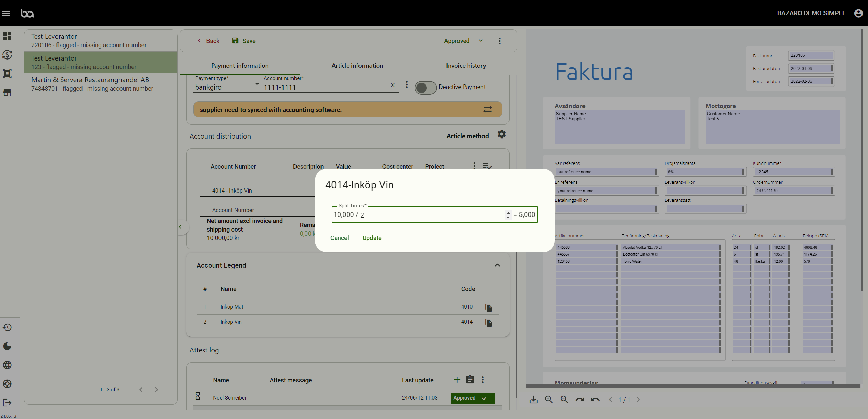Add a new attest log entry
Screen dimensions: 868x419
tap(457, 380)
